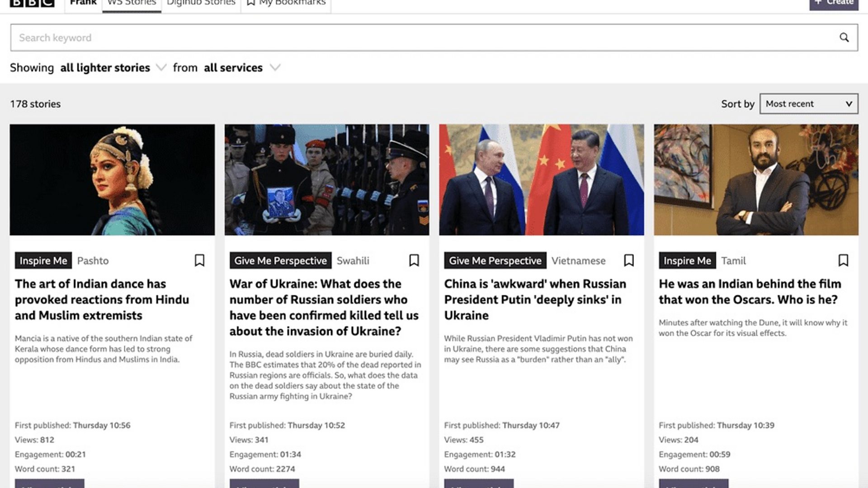The width and height of the screenshot is (868, 488).
Task: Expand the 'all services' chevron
Action: [x=275, y=68]
